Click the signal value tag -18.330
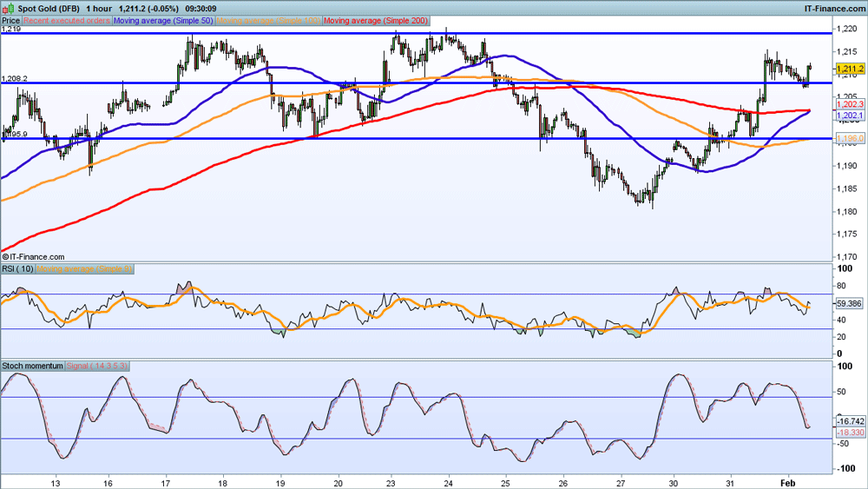Viewport: 868px width, 489px height. (x=850, y=432)
